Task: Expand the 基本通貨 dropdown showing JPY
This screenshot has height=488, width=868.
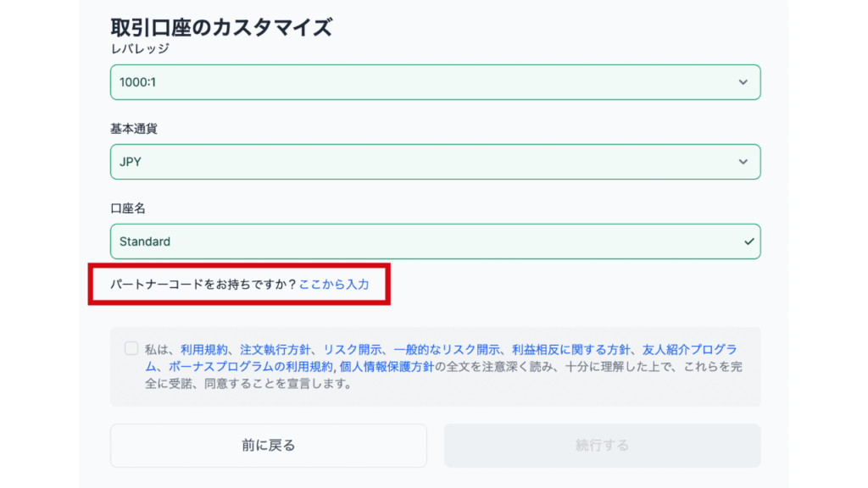Action: pyautogui.click(x=424, y=162)
